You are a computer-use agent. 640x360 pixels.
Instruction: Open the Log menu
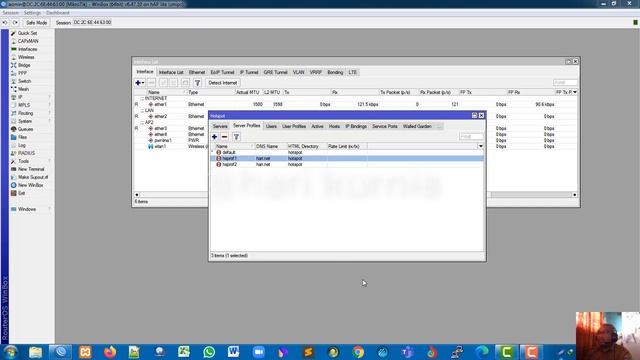pos(22,145)
